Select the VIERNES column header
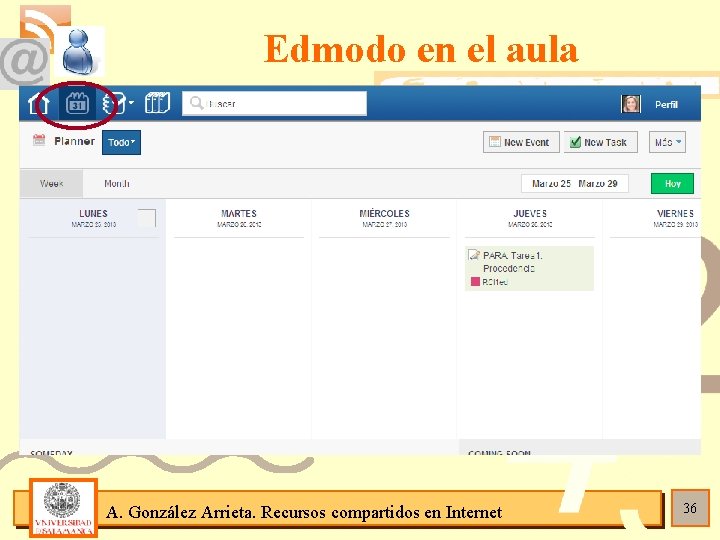 (x=675, y=218)
